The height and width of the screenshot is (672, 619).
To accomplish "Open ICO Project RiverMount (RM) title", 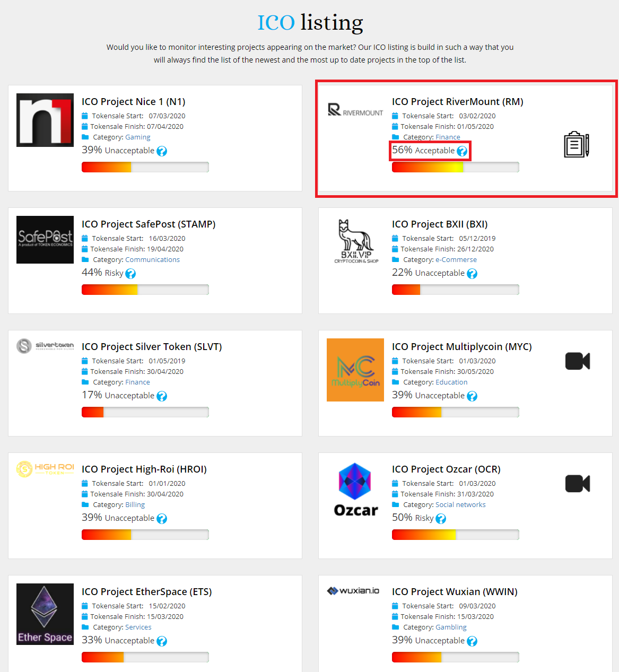I will click(457, 101).
